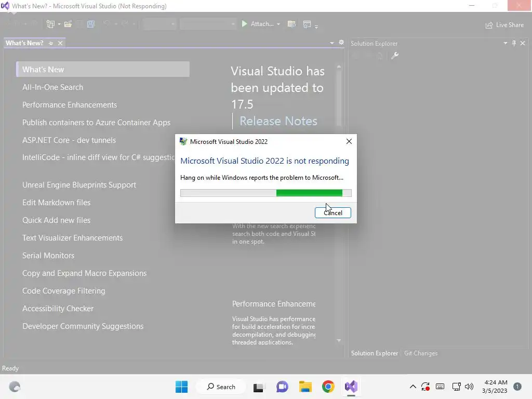The image size is (532, 399).
Task: Open the Release Notes link
Action: pos(278,121)
